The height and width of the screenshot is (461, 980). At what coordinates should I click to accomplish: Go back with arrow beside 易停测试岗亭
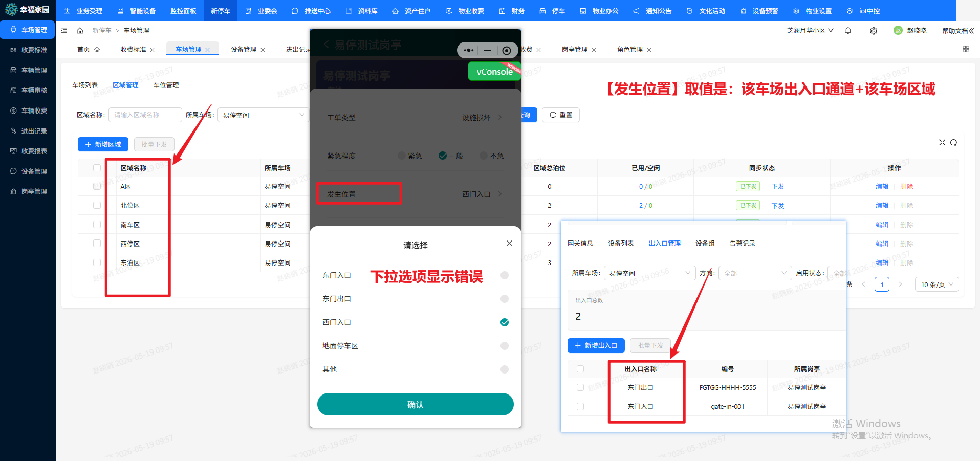[326, 45]
